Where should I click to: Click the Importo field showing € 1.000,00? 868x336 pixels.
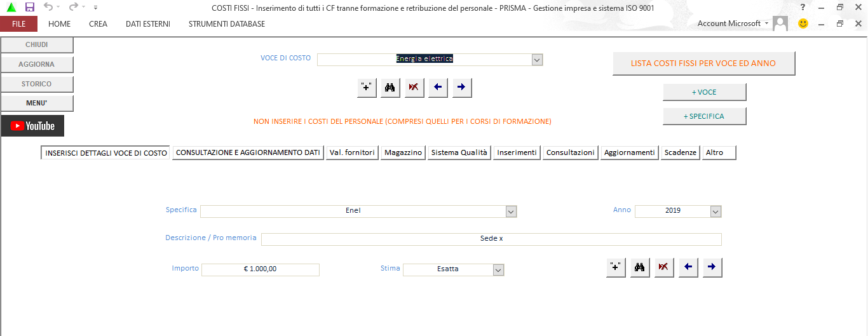(x=260, y=269)
